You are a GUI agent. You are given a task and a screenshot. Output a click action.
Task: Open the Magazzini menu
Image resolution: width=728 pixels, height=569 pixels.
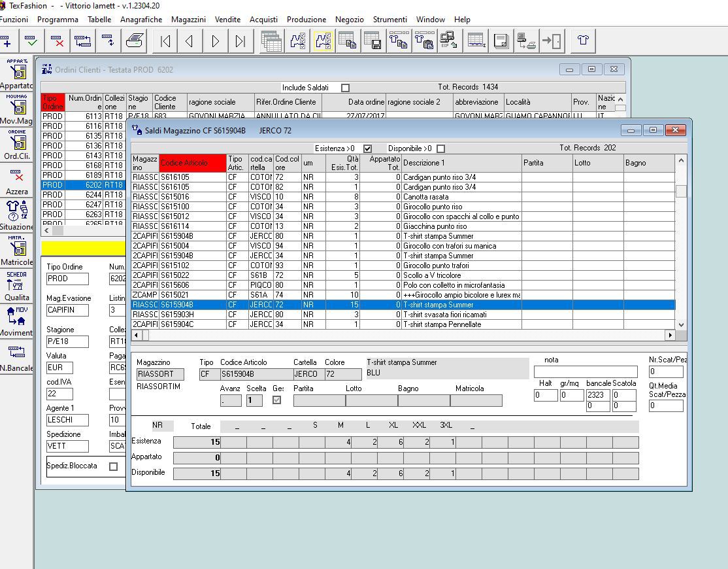coord(188,20)
